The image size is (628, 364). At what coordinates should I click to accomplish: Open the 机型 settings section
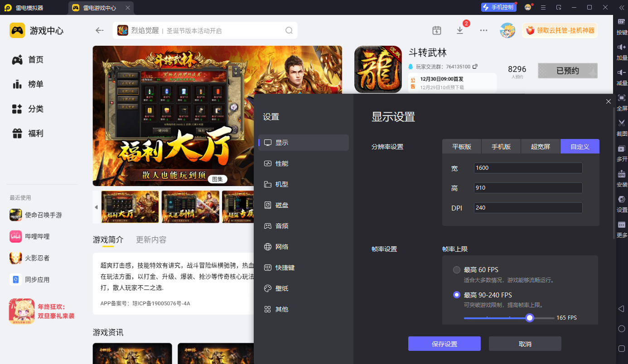click(x=304, y=184)
